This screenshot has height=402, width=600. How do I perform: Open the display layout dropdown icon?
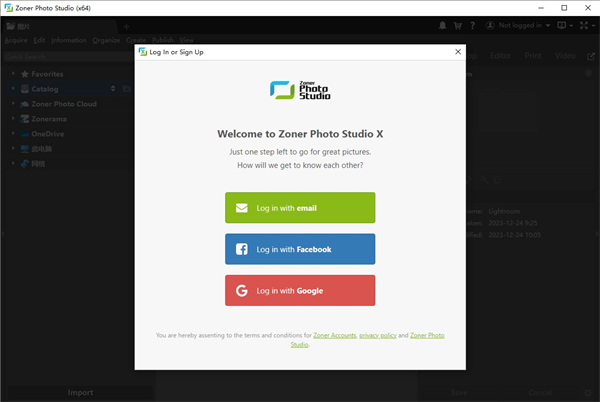pos(565,25)
